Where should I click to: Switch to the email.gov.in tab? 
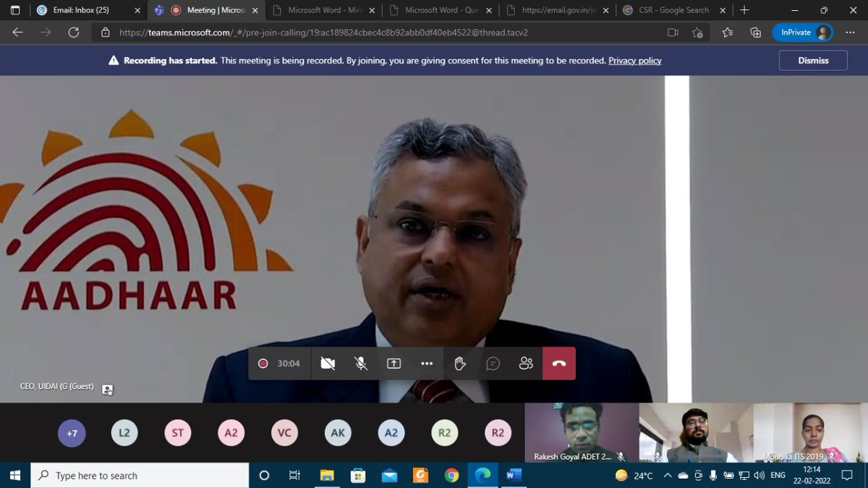click(x=558, y=10)
